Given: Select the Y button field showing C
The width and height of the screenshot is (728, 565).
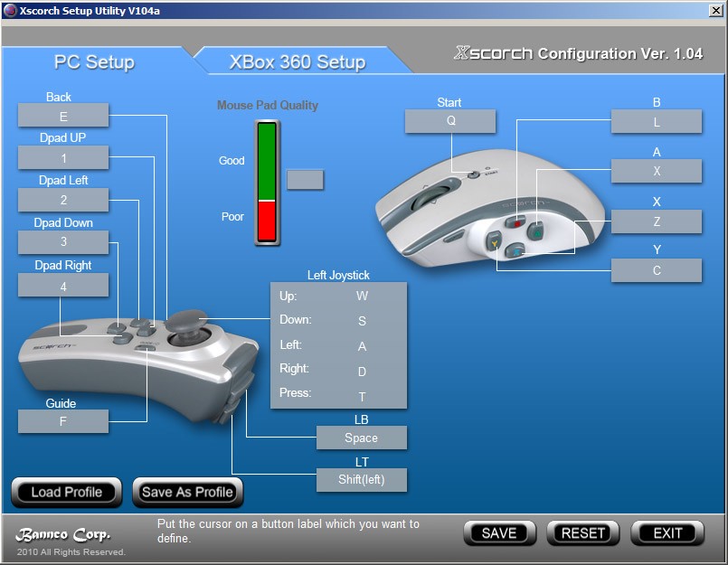Looking at the screenshot, I should pos(657,270).
